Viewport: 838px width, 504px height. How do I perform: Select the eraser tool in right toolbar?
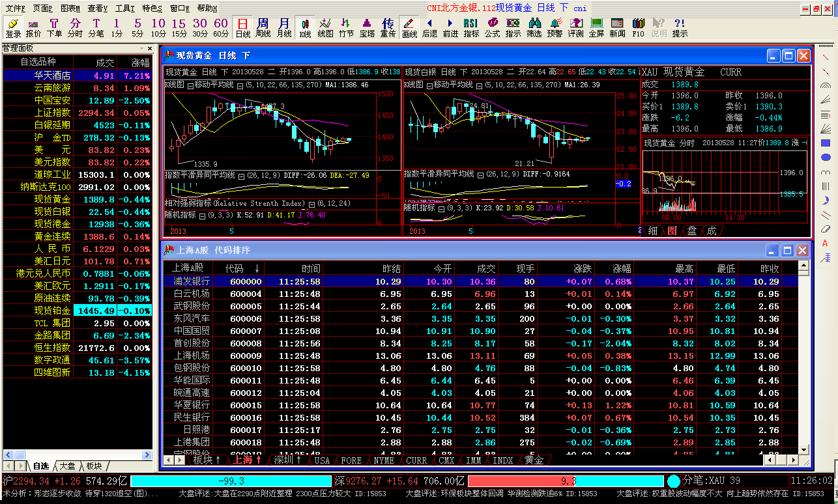click(x=826, y=229)
